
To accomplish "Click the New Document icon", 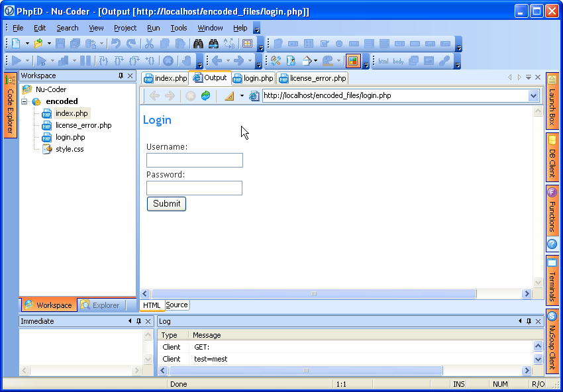I will coord(17,44).
